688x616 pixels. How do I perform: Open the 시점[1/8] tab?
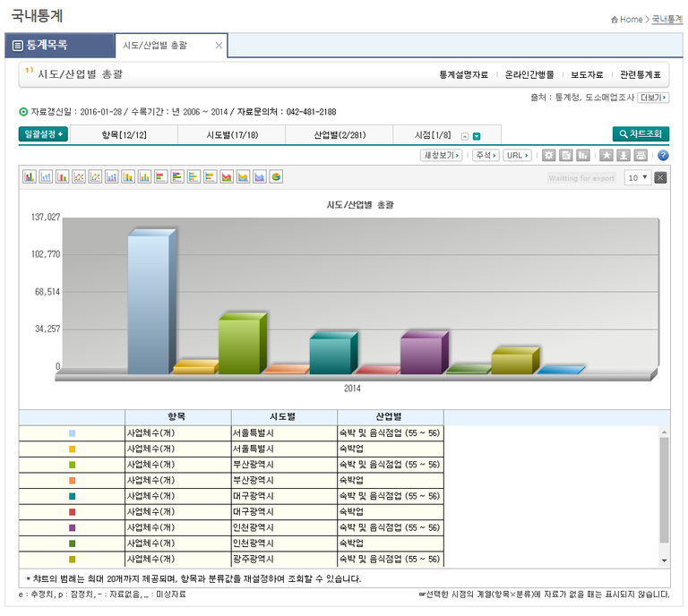[x=433, y=134]
